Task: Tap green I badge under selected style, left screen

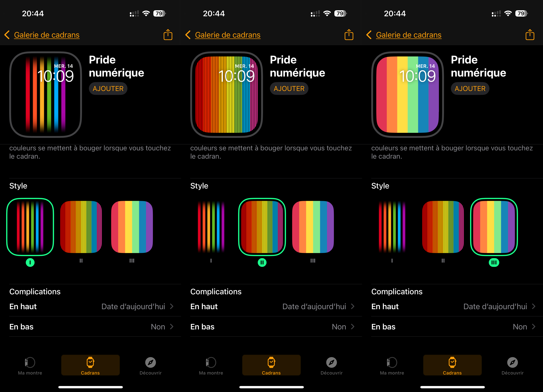Action: 30,263
